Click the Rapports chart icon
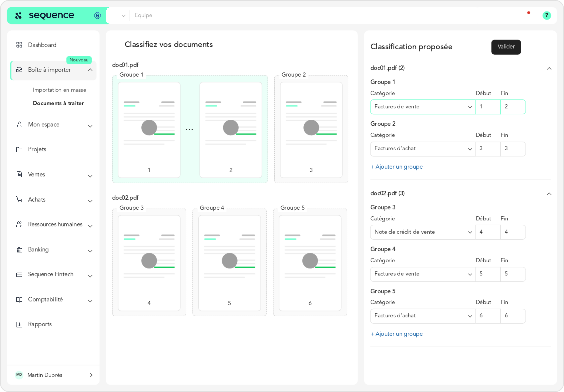The width and height of the screenshot is (564, 392). (19, 325)
